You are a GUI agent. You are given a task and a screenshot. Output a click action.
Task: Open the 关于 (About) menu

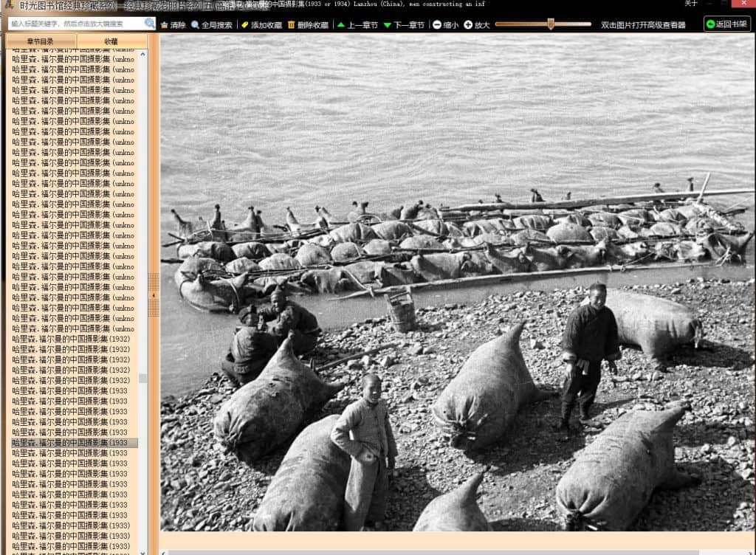point(690,4)
